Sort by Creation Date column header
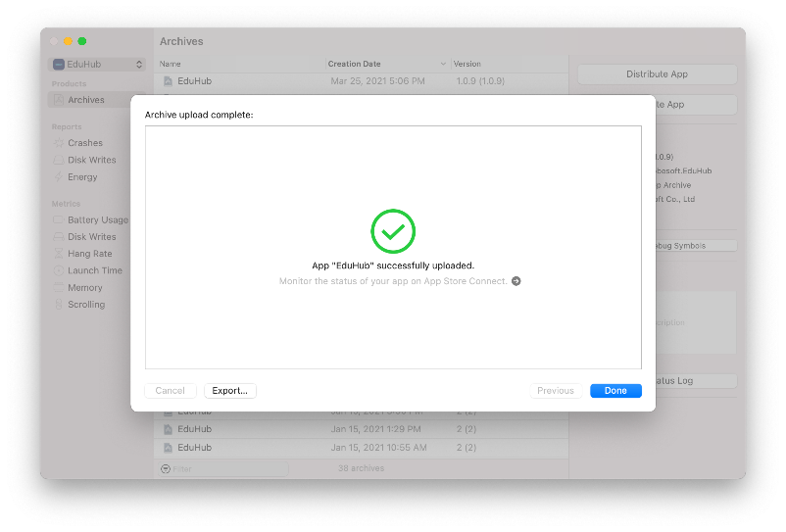Screen dimensions: 786x532 386,64
